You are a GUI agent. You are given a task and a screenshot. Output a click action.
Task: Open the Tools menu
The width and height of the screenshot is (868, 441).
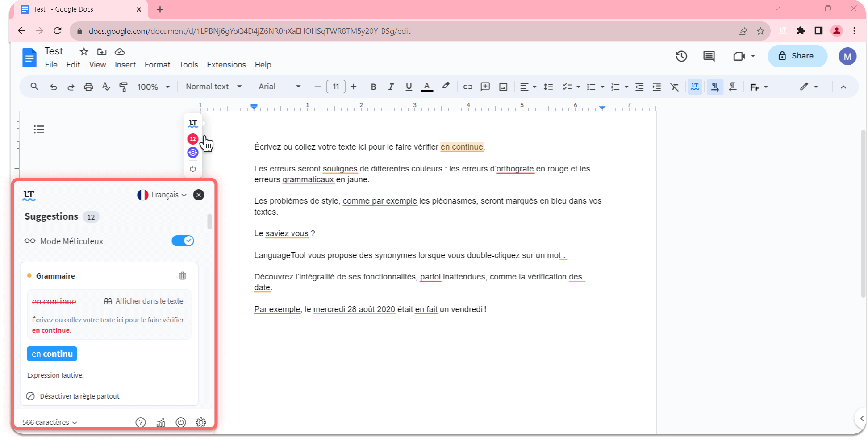point(188,65)
